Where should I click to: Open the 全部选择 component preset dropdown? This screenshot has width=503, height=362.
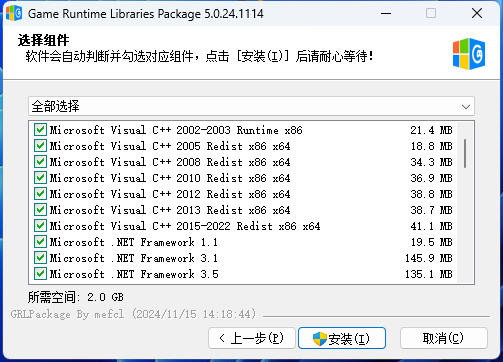pyautogui.click(x=251, y=107)
